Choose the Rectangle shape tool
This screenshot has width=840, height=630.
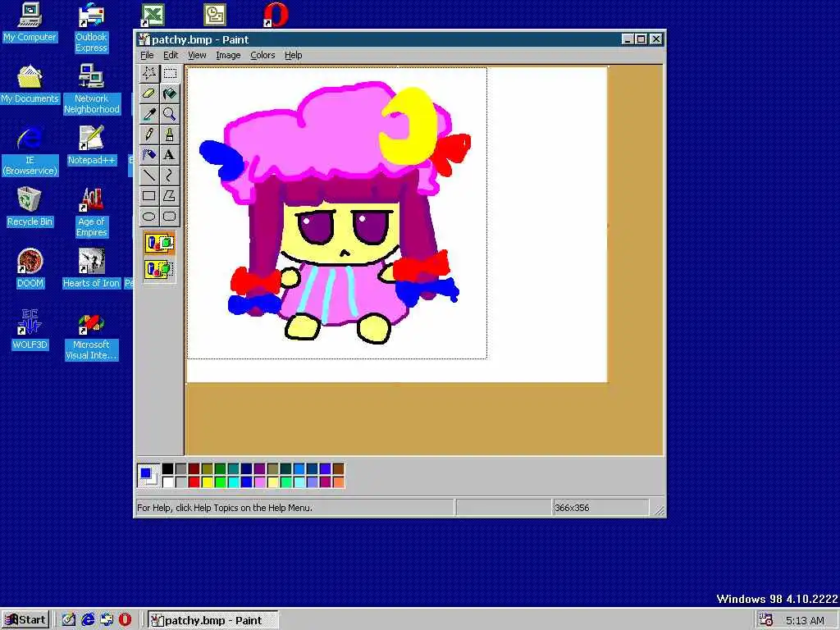149,195
